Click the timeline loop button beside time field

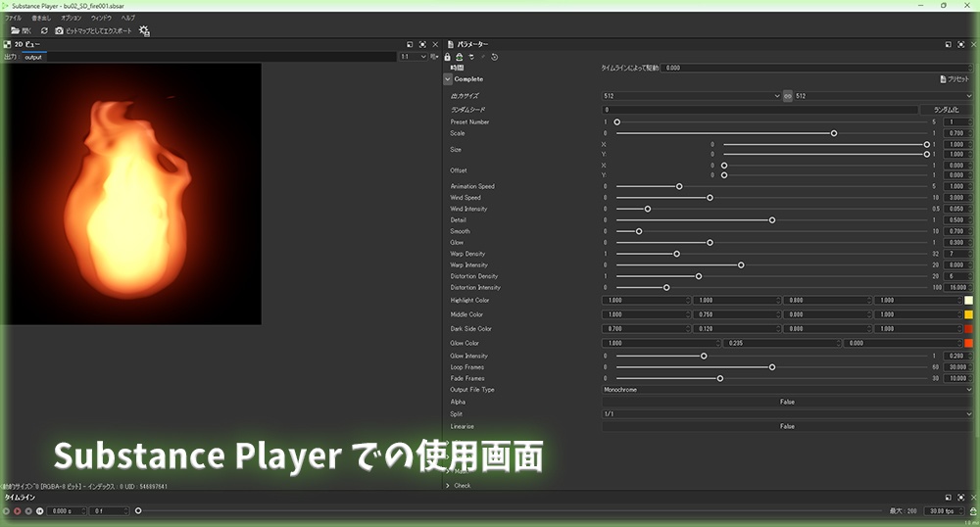point(39,510)
